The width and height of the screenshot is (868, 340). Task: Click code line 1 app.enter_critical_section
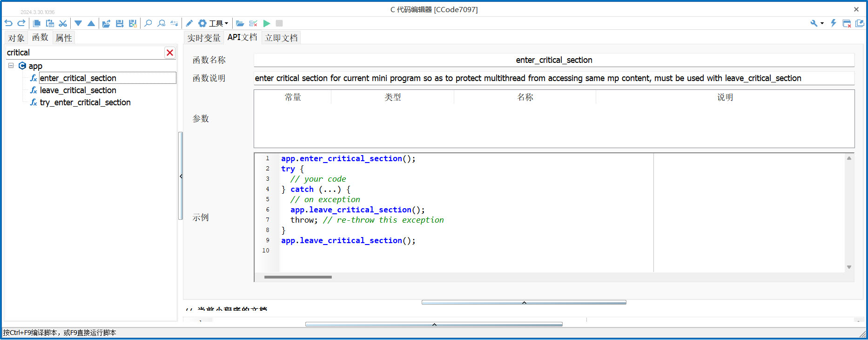point(348,159)
